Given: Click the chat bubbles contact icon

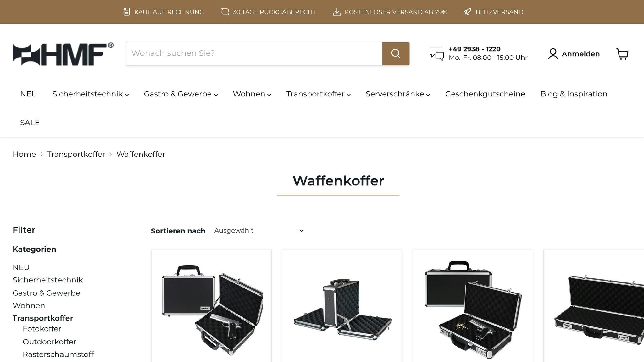Looking at the screenshot, I should [x=436, y=53].
